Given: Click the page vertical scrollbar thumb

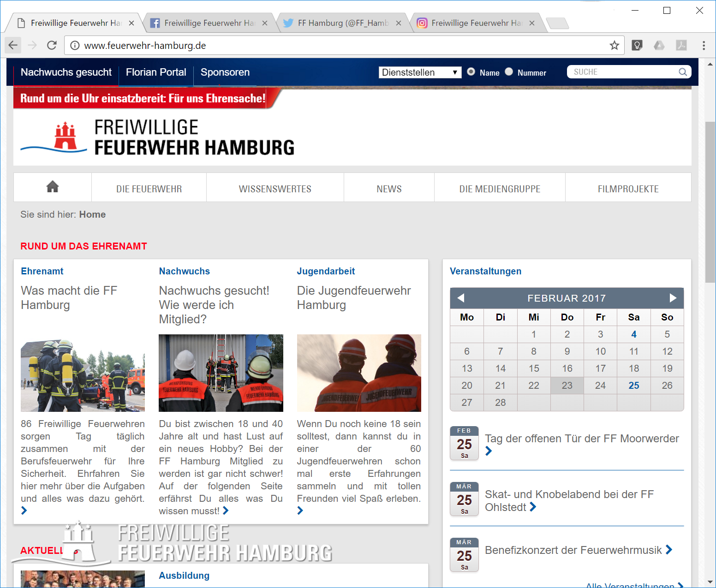Looking at the screenshot, I should pyautogui.click(x=710, y=202).
